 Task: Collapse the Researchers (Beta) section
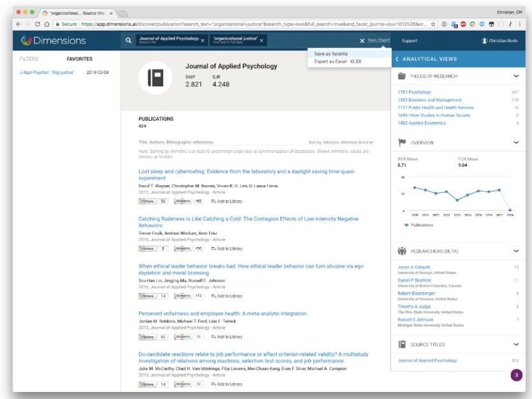coord(515,251)
